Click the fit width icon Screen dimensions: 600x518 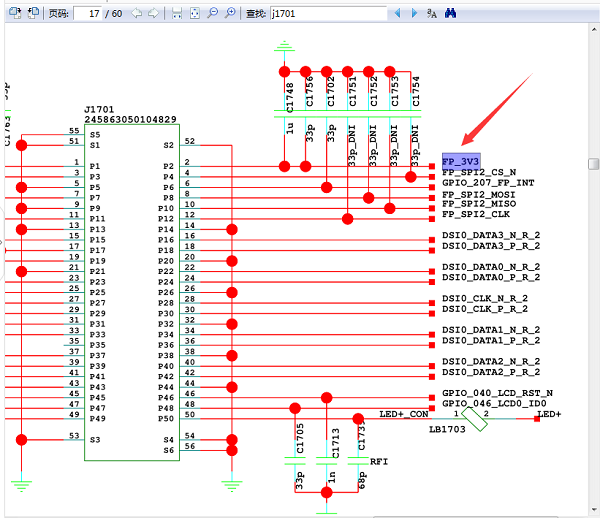[x=177, y=13]
